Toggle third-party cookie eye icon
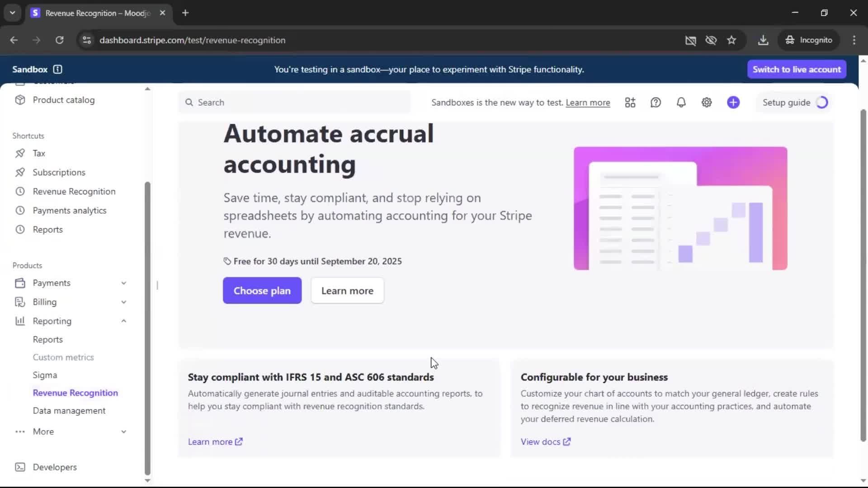 tap(711, 40)
